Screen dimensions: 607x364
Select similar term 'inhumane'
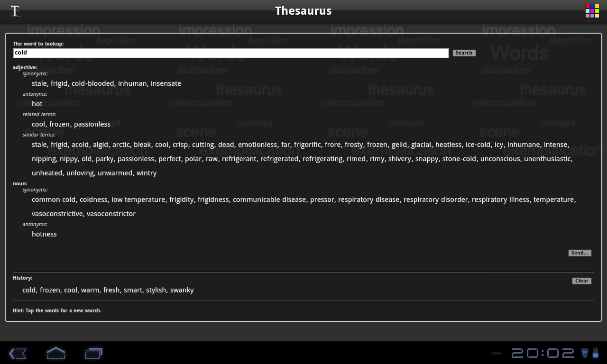524,145
